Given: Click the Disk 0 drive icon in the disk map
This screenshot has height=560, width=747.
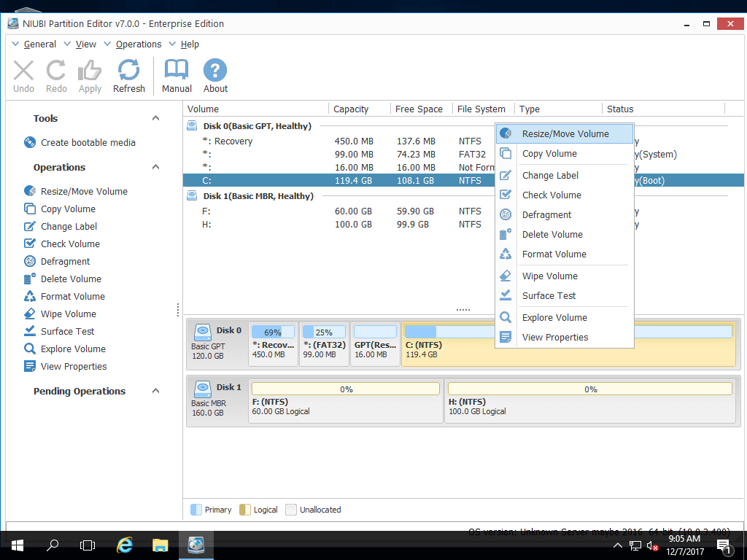Looking at the screenshot, I should pos(203,332).
